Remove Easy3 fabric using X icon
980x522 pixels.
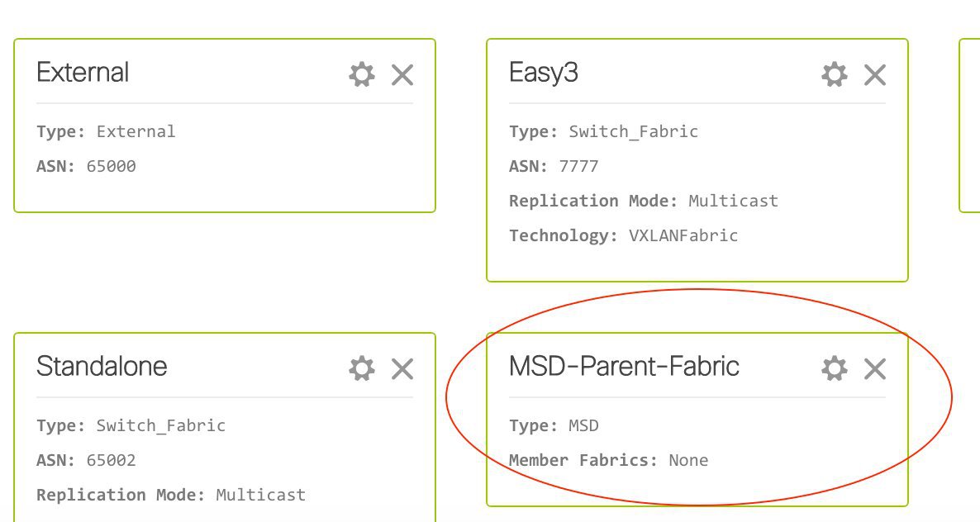(x=875, y=75)
